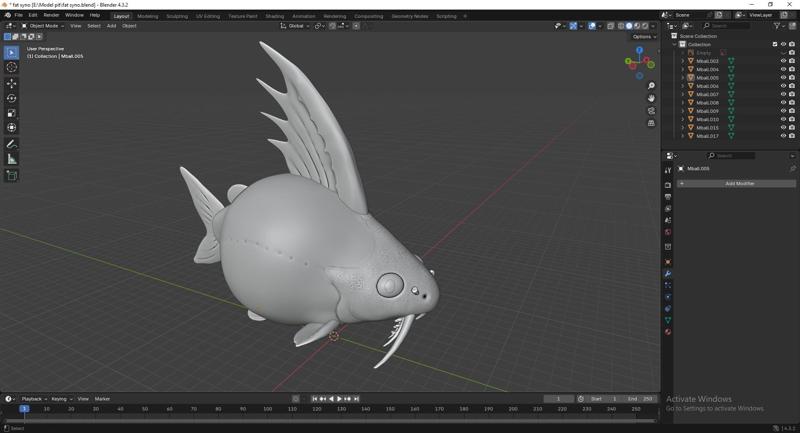Image resolution: width=800 pixels, height=433 pixels.
Task: Pick the Annotate tool
Action: tap(12, 145)
